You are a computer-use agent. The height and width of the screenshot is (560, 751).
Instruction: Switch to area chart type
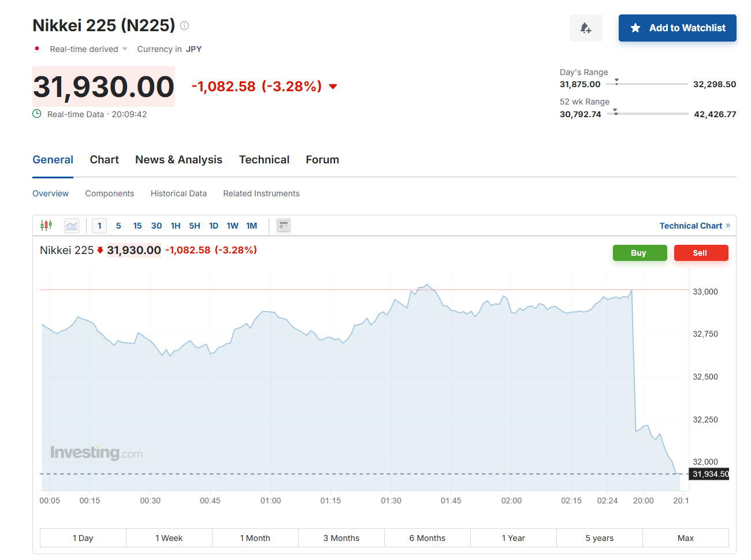tap(72, 225)
